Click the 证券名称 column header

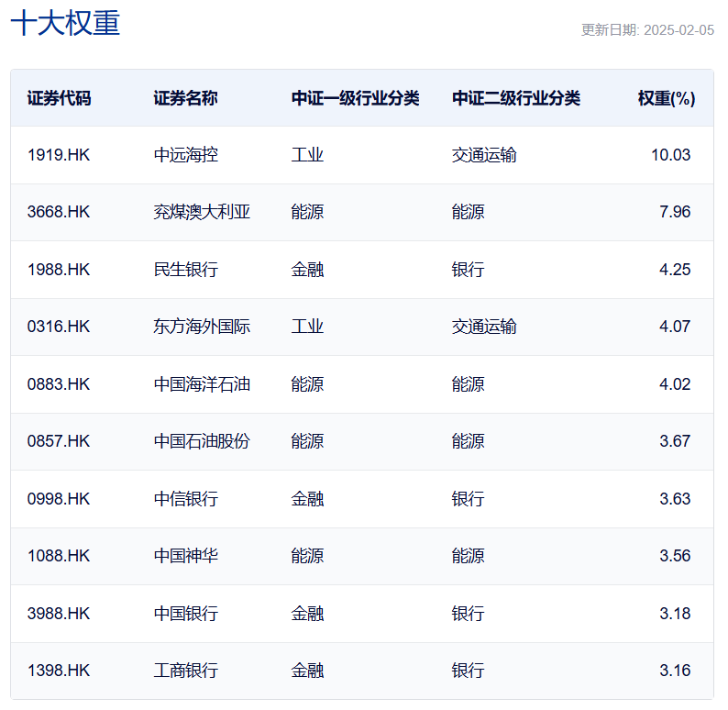185,98
